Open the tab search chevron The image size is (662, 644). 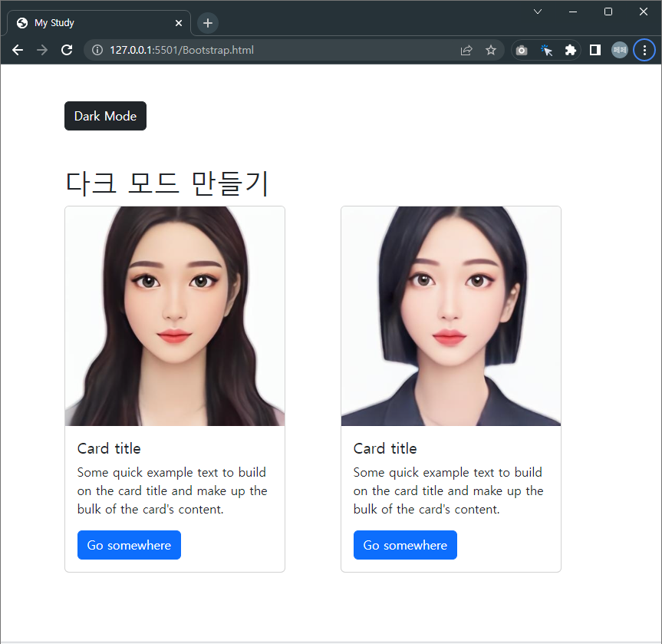click(537, 12)
